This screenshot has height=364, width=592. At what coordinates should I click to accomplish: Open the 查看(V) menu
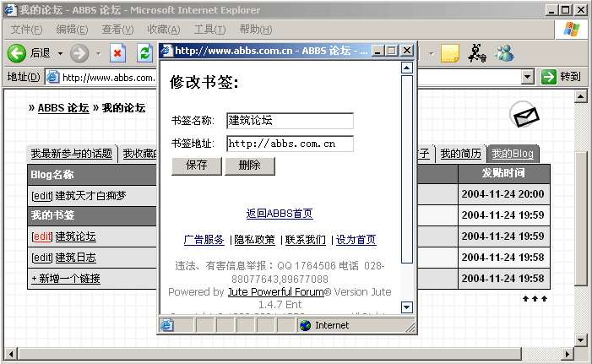[x=117, y=30]
